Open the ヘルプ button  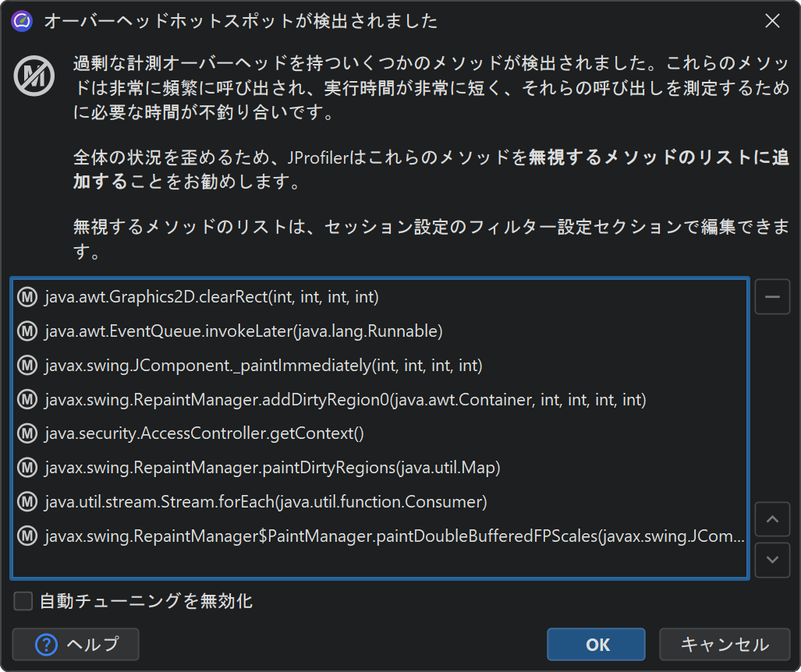[x=76, y=645]
